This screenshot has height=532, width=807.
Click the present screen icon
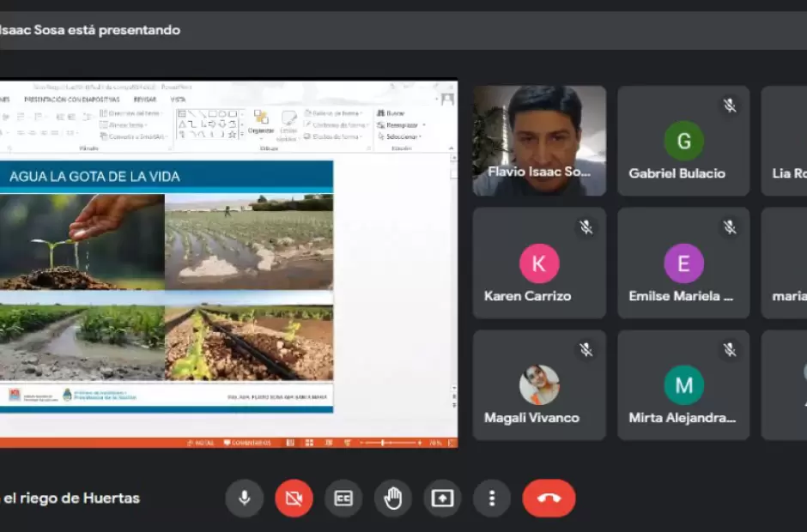pyautogui.click(x=442, y=499)
